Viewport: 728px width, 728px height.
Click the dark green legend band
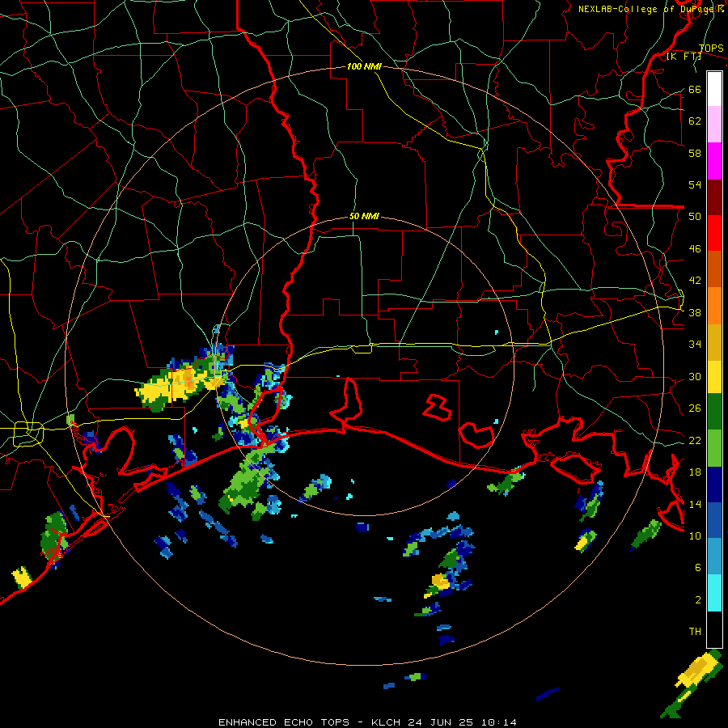click(x=714, y=412)
